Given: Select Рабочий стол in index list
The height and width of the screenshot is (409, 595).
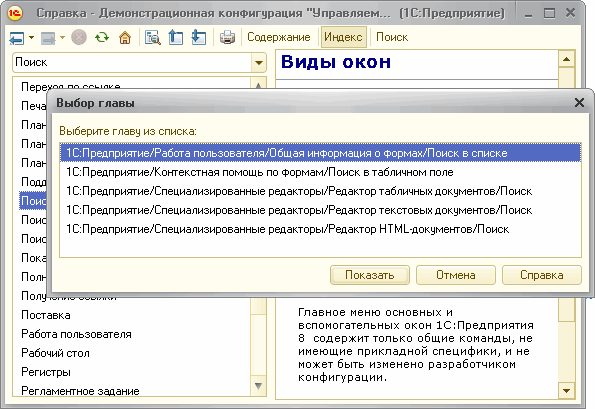Looking at the screenshot, I should point(55,353).
